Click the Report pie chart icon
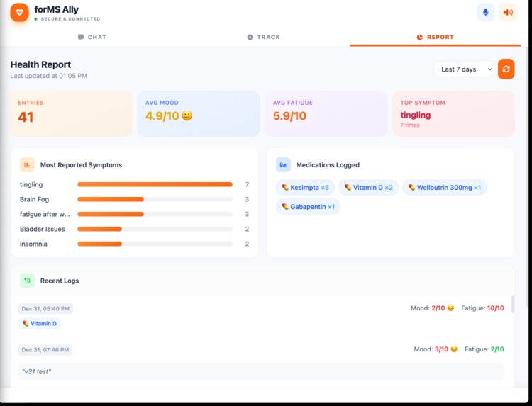This screenshot has height=406, width=532. tap(420, 37)
